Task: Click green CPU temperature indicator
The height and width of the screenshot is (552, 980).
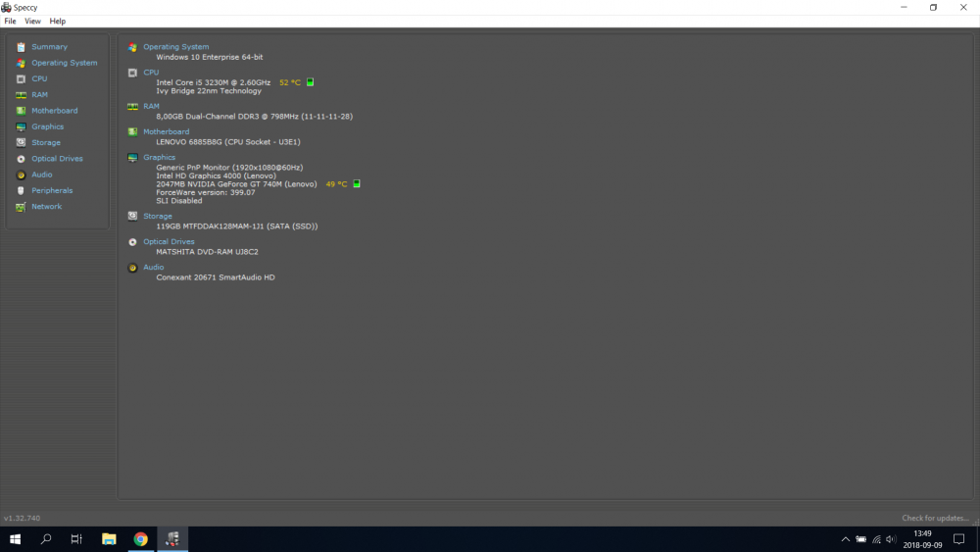Action: click(310, 82)
